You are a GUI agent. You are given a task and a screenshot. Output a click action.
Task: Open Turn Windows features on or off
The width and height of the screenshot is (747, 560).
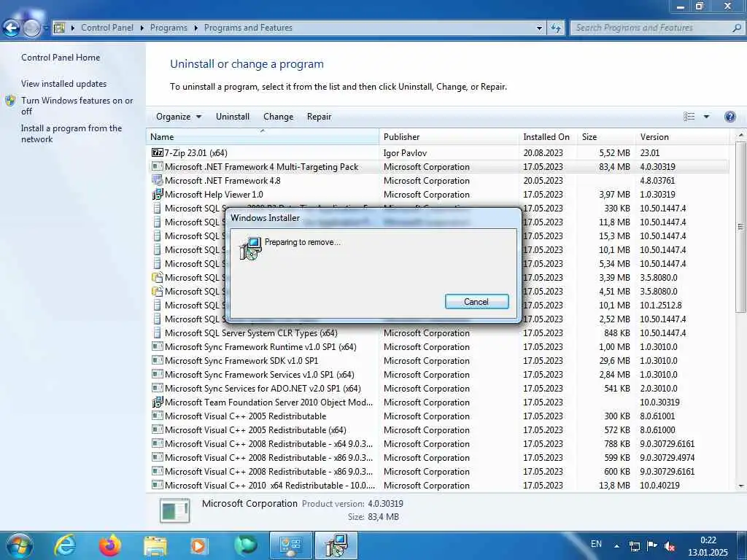(x=77, y=106)
